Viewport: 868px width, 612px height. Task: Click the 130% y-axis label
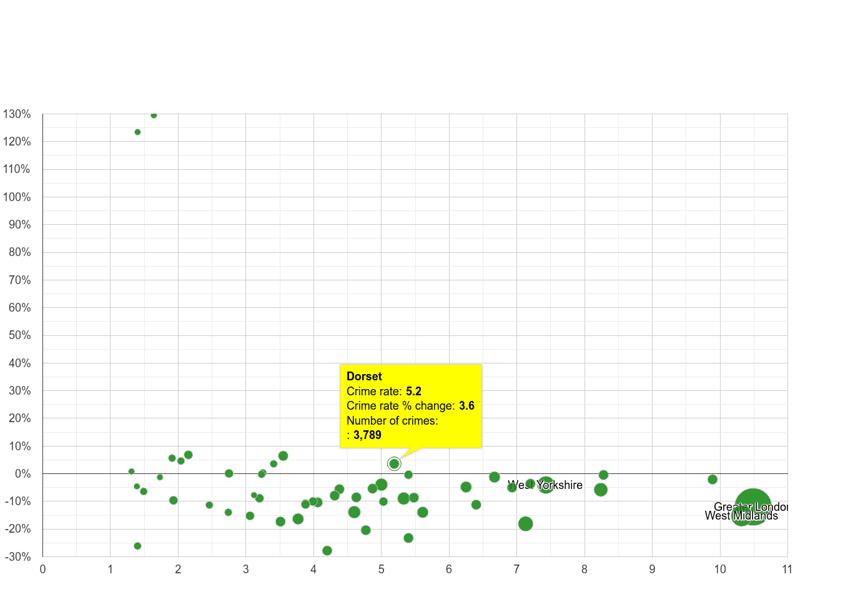click(x=17, y=114)
